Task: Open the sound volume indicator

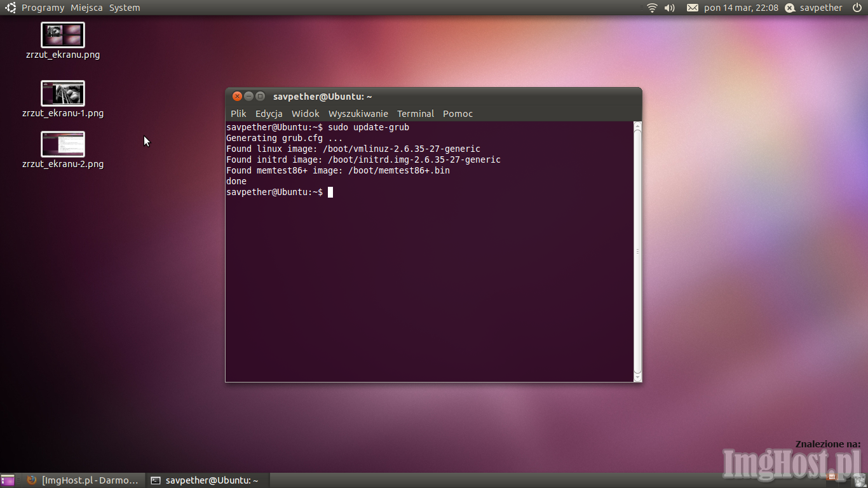Action: pos(670,8)
